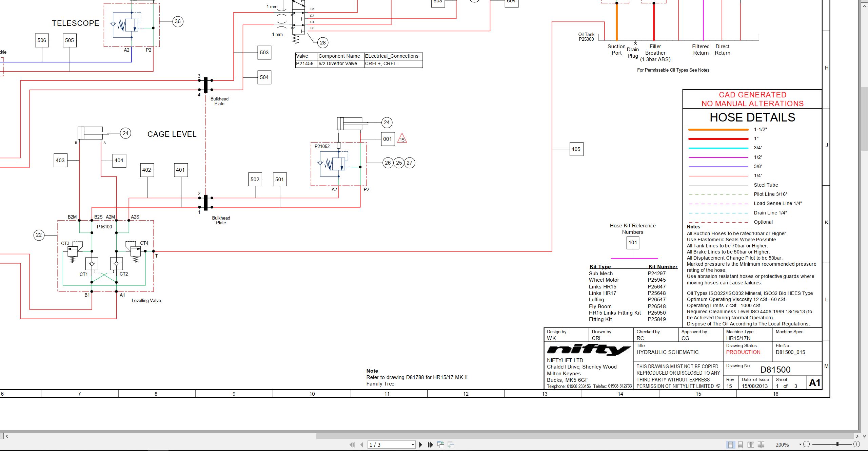
Task: Enable continuous facing pages view
Action: pyautogui.click(x=761, y=445)
